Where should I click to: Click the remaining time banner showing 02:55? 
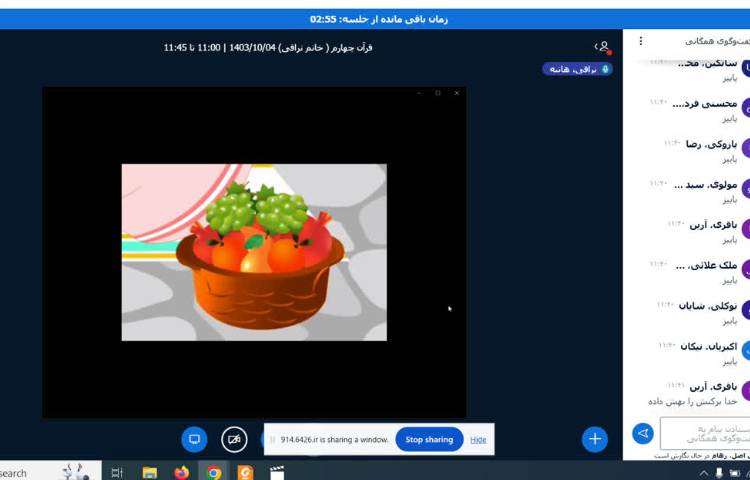click(x=378, y=20)
